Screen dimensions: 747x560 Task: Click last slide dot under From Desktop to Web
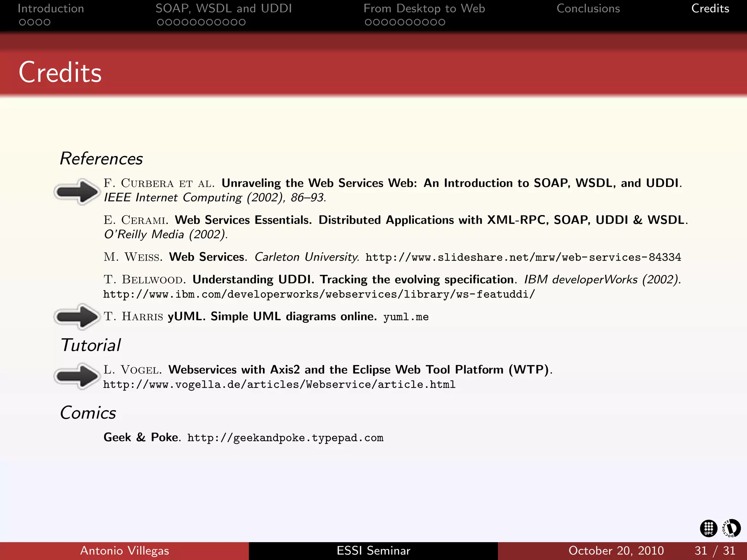click(441, 22)
